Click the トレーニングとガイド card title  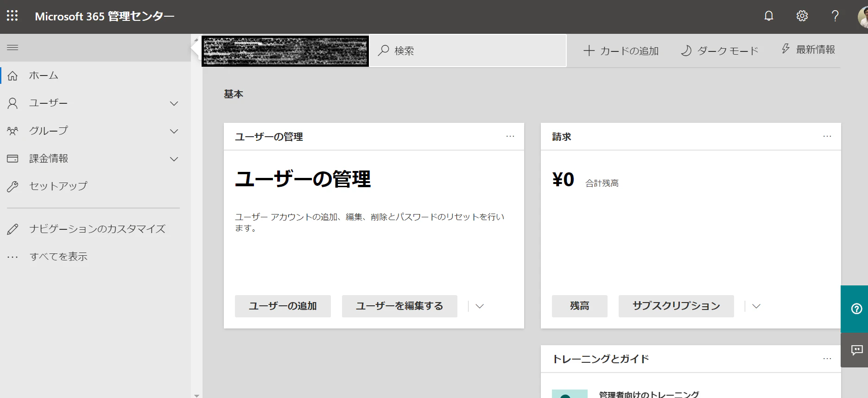pos(601,359)
